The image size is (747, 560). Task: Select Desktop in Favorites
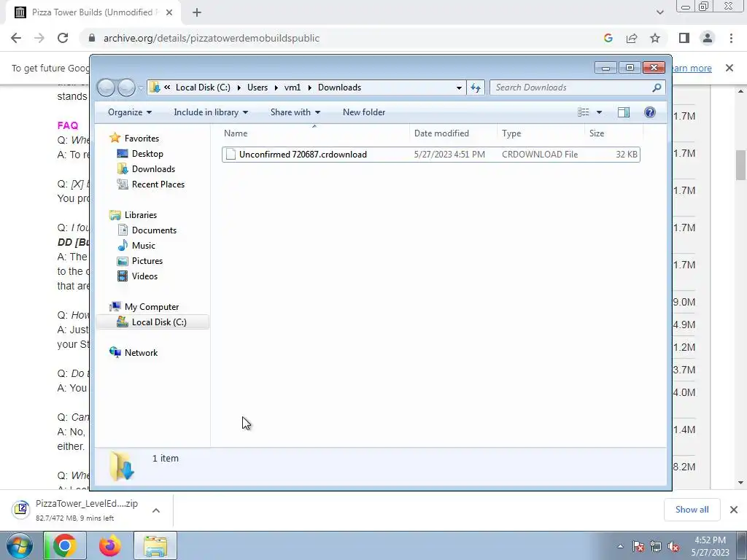[x=147, y=154]
